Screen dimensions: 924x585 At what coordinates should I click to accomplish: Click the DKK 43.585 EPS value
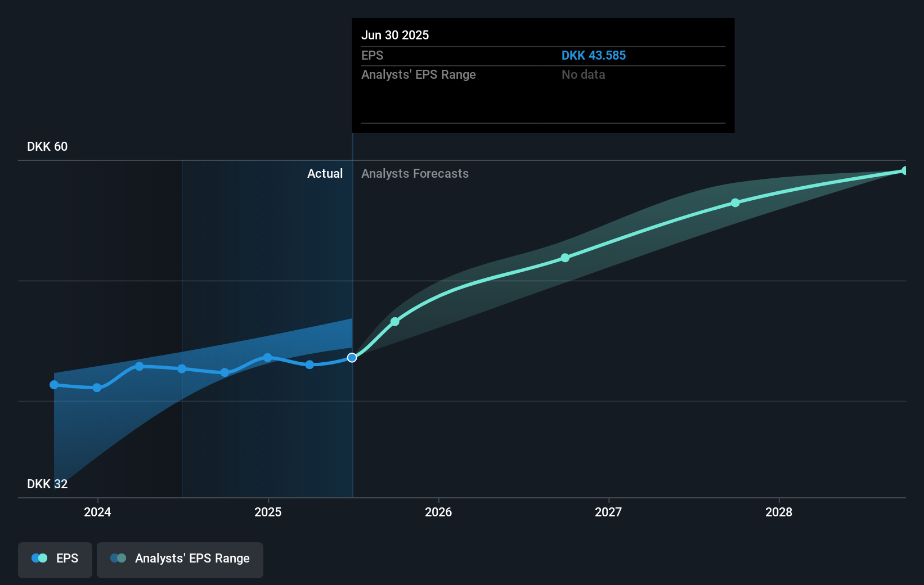click(x=594, y=55)
